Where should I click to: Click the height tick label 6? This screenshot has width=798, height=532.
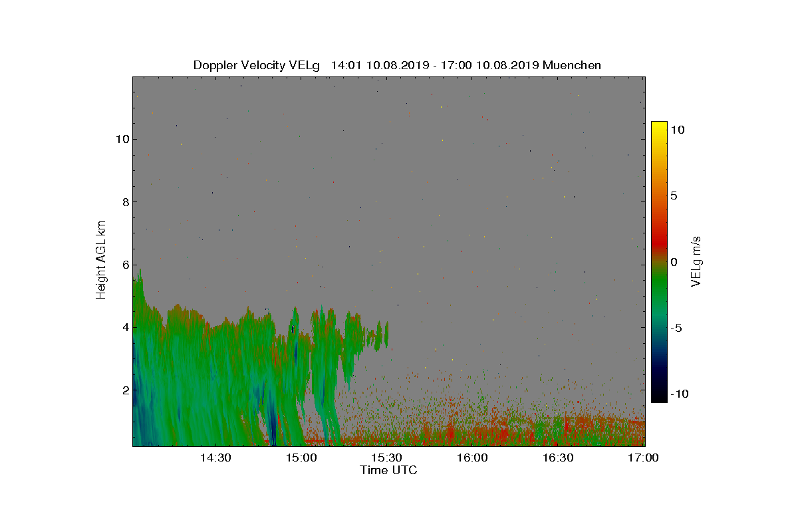click(124, 265)
